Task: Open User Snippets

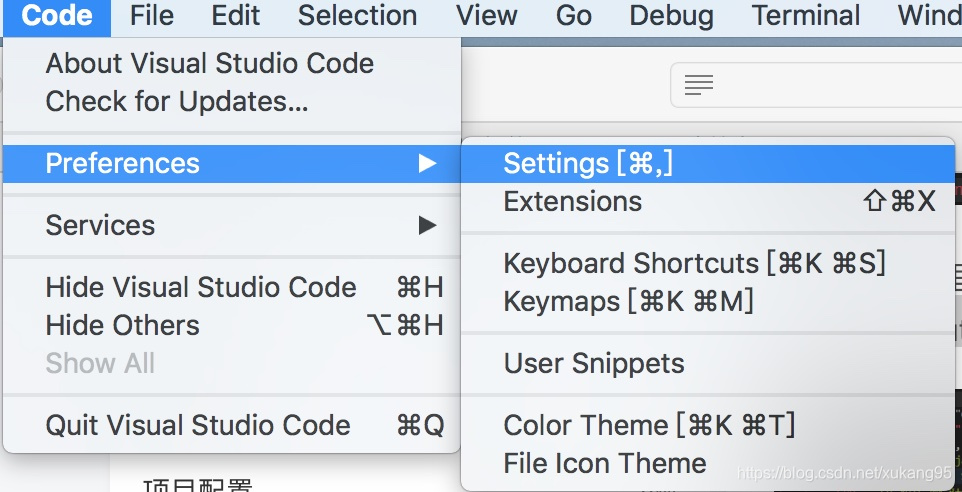Action: point(708,364)
